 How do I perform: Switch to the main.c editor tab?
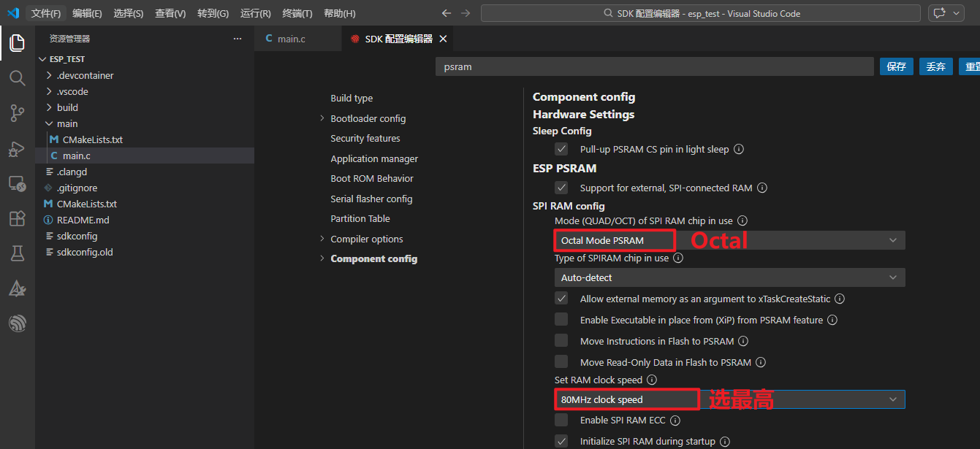coord(297,39)
